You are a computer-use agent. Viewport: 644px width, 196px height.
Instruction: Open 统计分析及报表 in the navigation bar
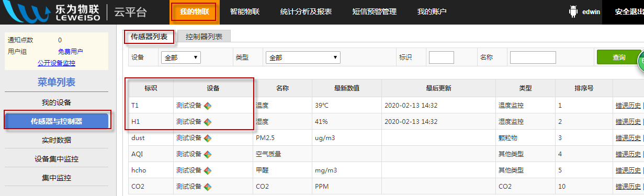pos(306,11)
